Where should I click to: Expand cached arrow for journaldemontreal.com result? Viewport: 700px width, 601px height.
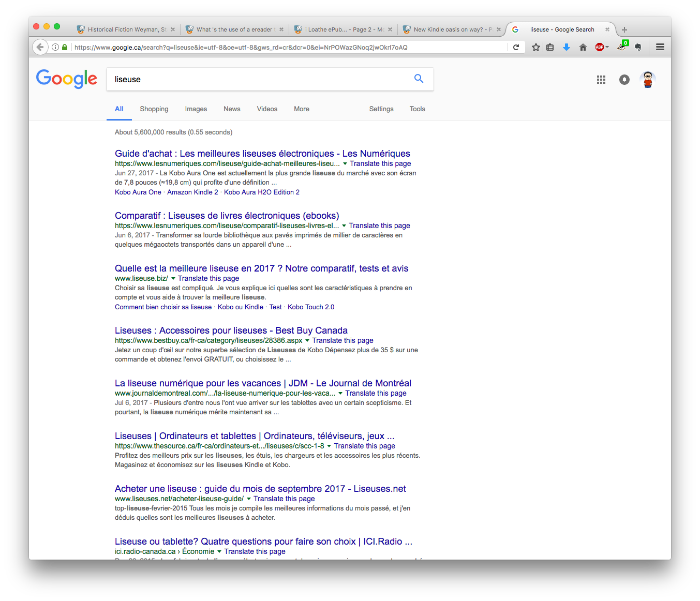[340, 394]
